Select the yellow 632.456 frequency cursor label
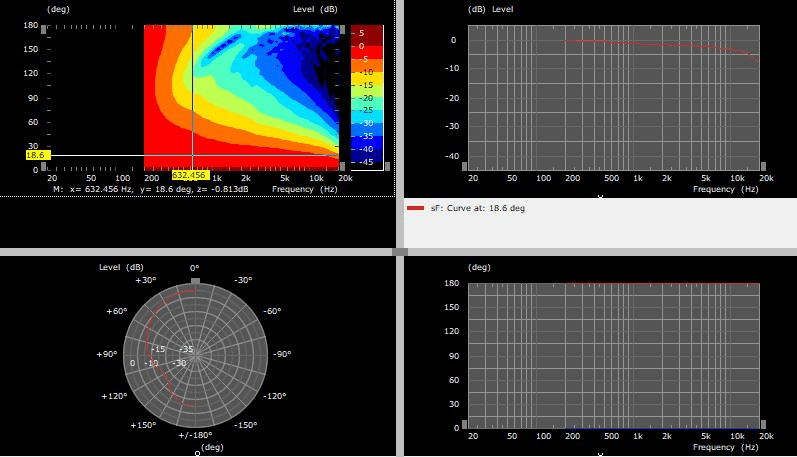This screenshot has height=457, width=797. (189, 175)
